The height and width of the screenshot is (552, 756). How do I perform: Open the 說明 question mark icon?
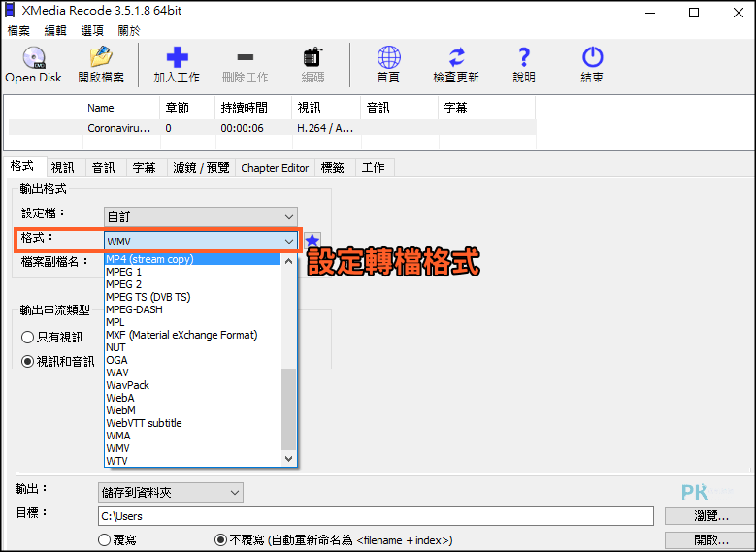pos(524,57)
